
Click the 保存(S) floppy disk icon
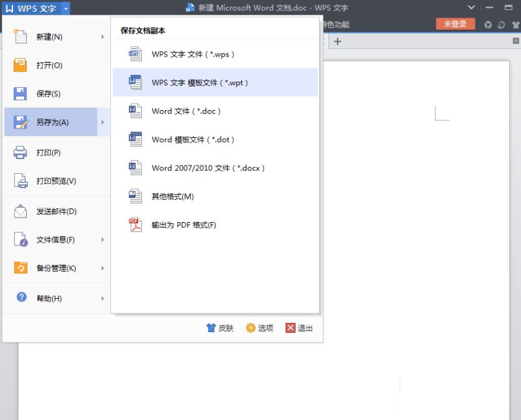(20, 94)
